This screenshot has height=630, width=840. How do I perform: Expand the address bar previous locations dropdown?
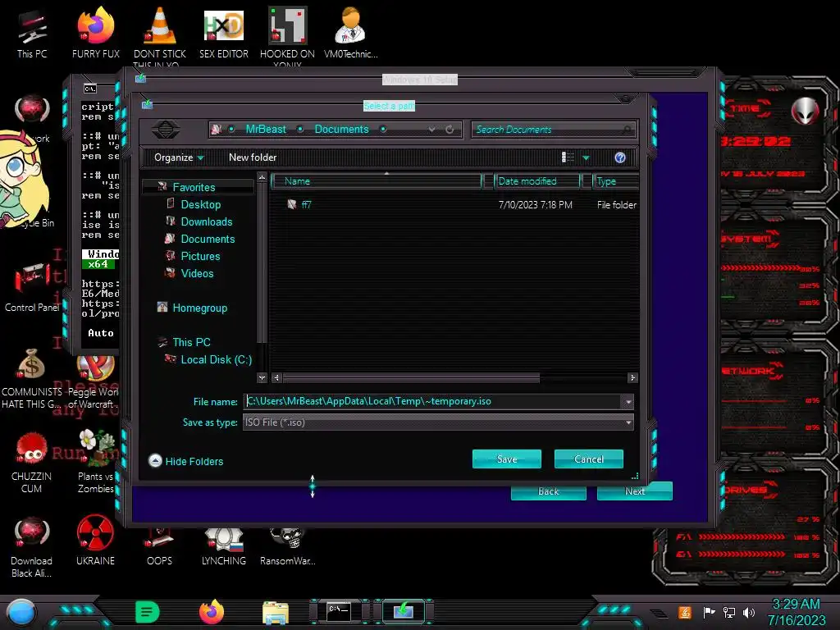(x=431, y=129)
